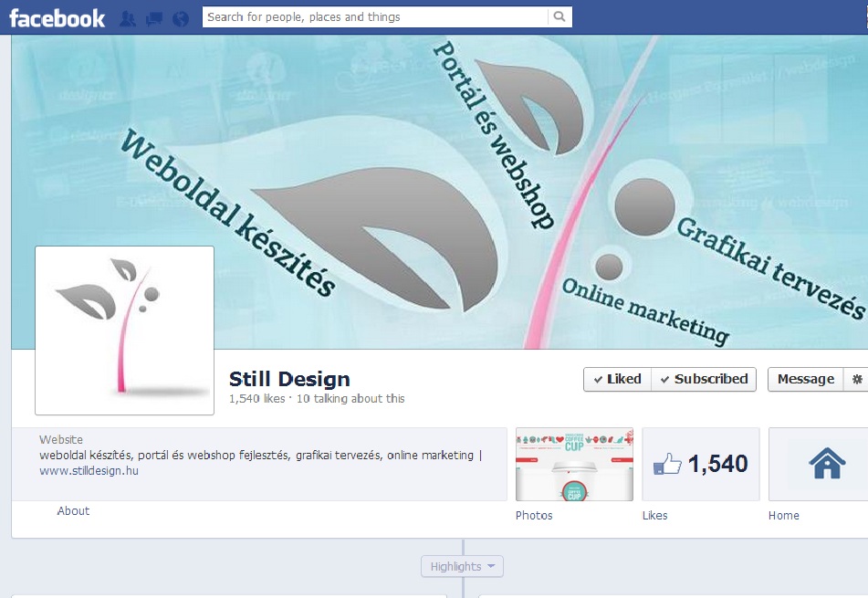This screenshot has width=868, height=598.
Task: Click the Photos coffee cup thumbnail
Action: (x=574, y=464)
